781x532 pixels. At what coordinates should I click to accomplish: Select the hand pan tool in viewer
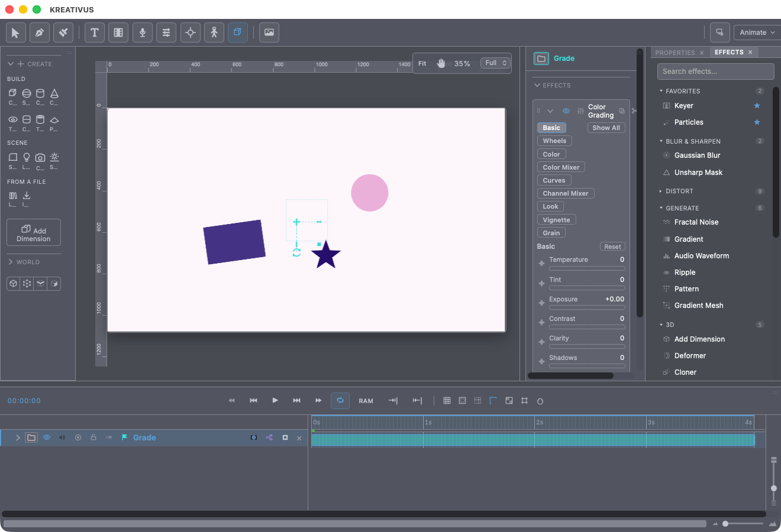click(441, 63)
